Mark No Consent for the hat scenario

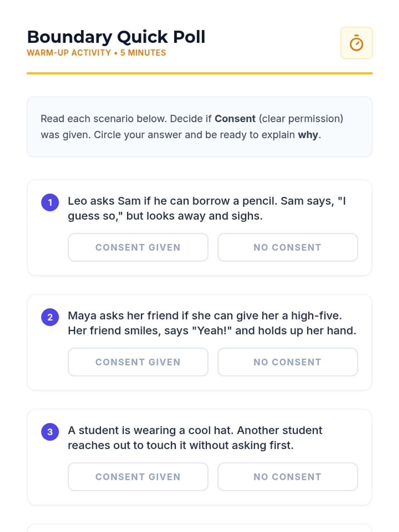(287, 476)
